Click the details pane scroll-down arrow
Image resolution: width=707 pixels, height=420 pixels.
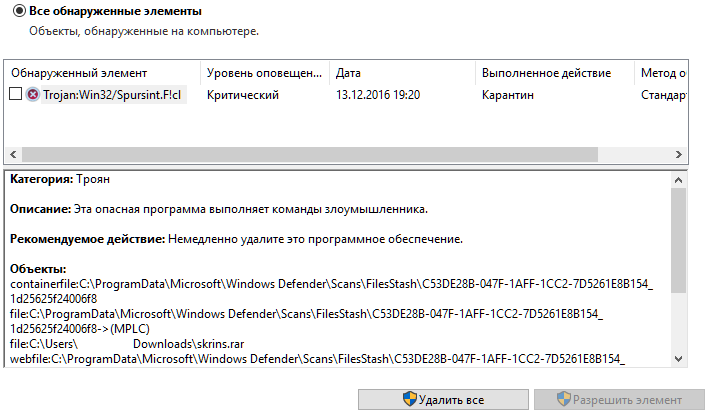click(678, 359)
